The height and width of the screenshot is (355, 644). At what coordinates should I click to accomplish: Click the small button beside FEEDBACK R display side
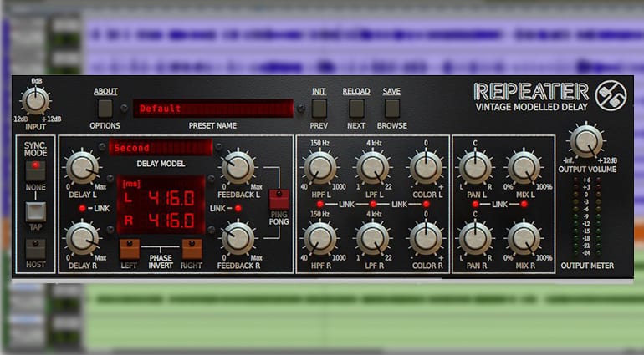coord(211,230)
